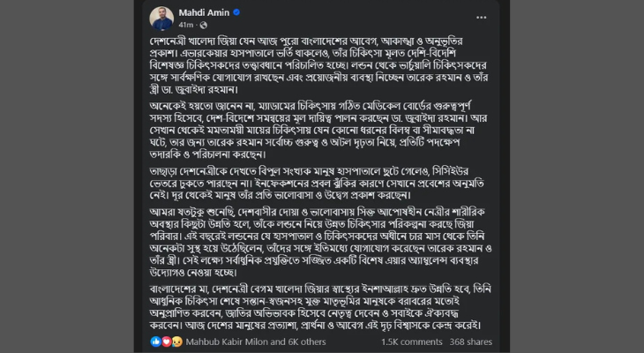
Task: Open the 41m post timestamp
Action: tap(186, 25)
